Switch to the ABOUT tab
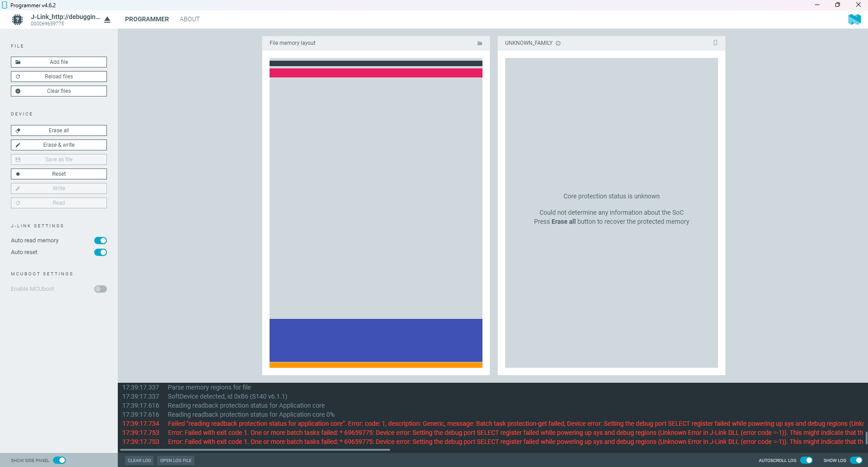Screen dimensions: 868x467 coord(189,19)
